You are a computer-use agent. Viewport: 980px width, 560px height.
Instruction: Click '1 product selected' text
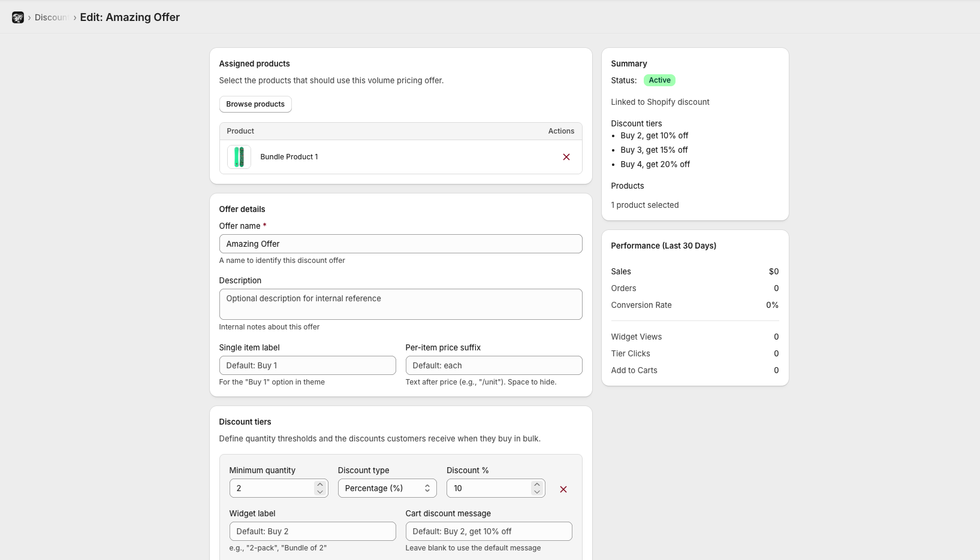645,205
